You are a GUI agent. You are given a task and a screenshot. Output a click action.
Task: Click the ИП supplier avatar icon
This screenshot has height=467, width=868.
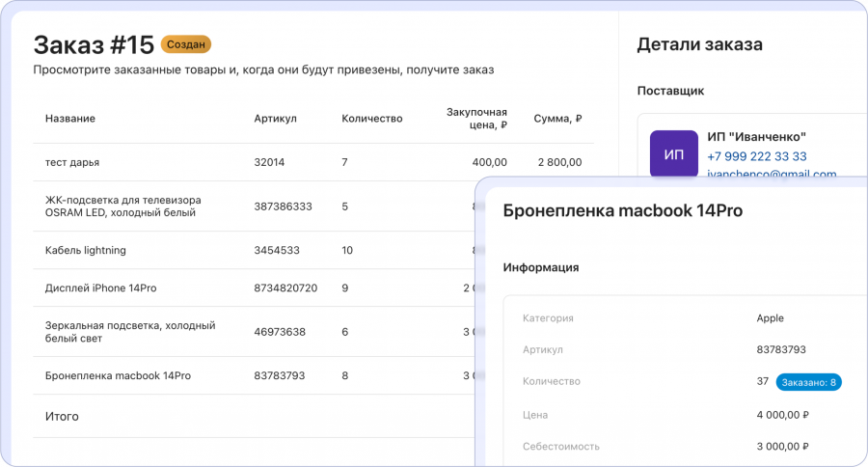tap(674, 154)
